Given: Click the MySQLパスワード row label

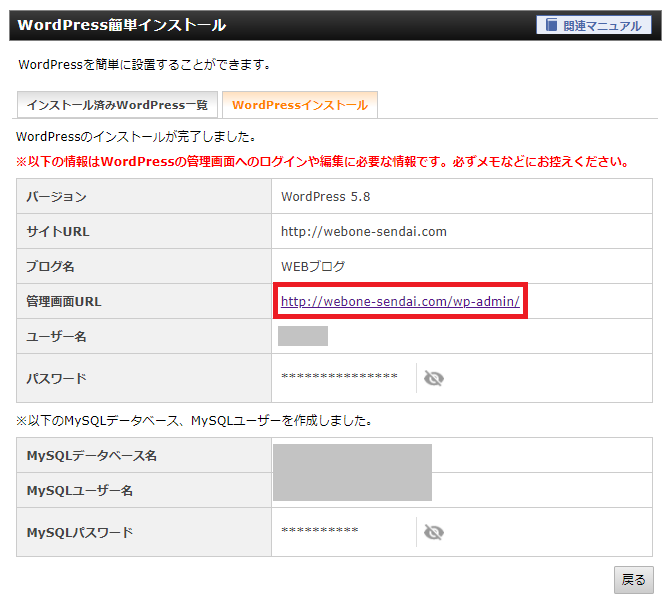Looking at the screenshot, I should (80, 532).
